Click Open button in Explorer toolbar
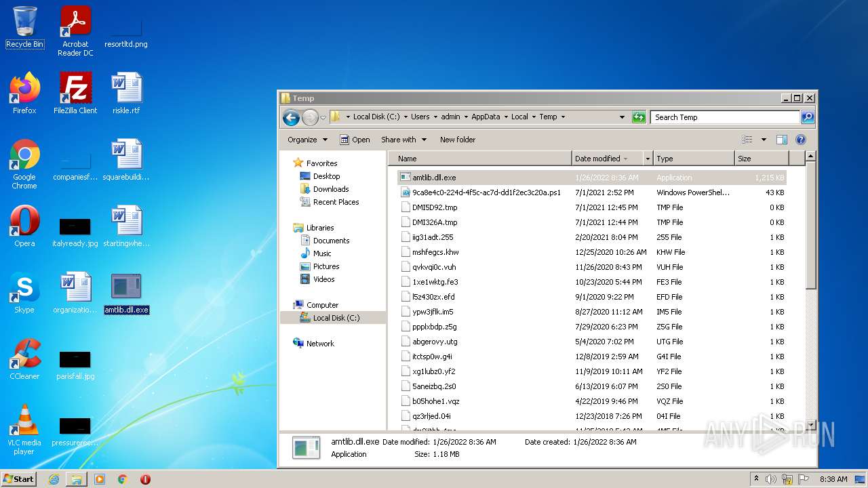Image resolution: width=868 pixels, height=488 pixels. (x=355, y=140)
